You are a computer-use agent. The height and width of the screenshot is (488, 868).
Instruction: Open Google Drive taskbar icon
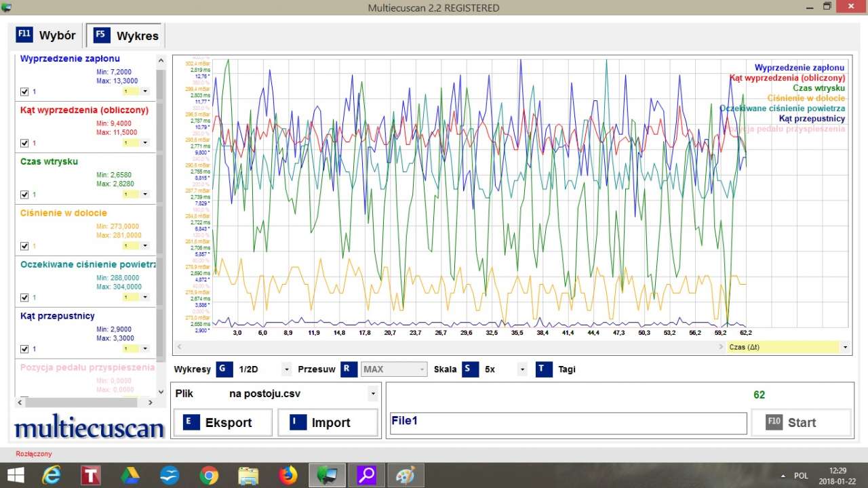[130, 475]
